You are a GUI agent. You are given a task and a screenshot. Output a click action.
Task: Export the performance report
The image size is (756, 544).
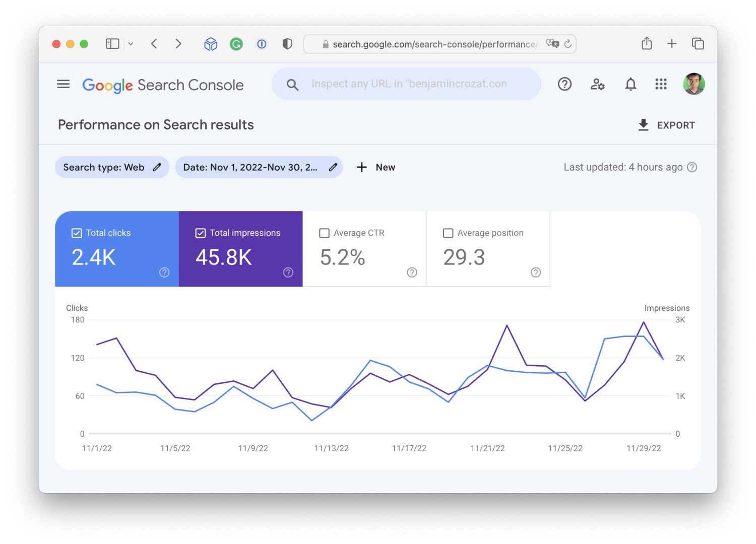(666, 125)
